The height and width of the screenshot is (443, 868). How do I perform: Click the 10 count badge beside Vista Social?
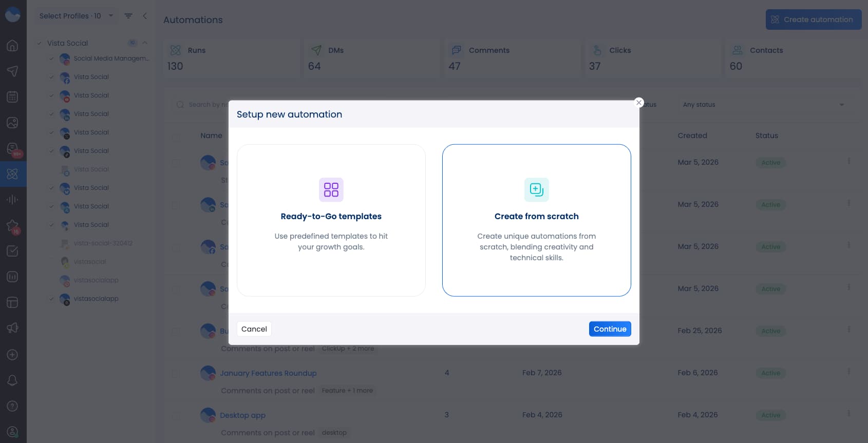[133, 43]
